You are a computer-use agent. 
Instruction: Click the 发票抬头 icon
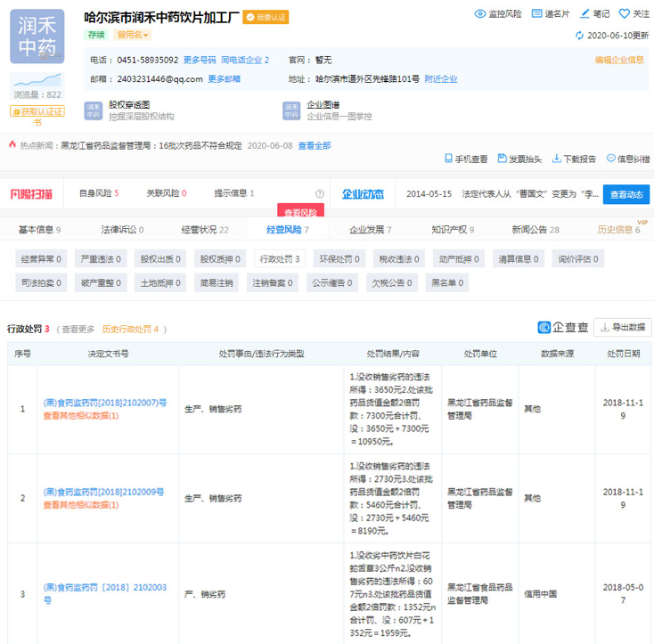pyautogui.click(x=503, y=159)
